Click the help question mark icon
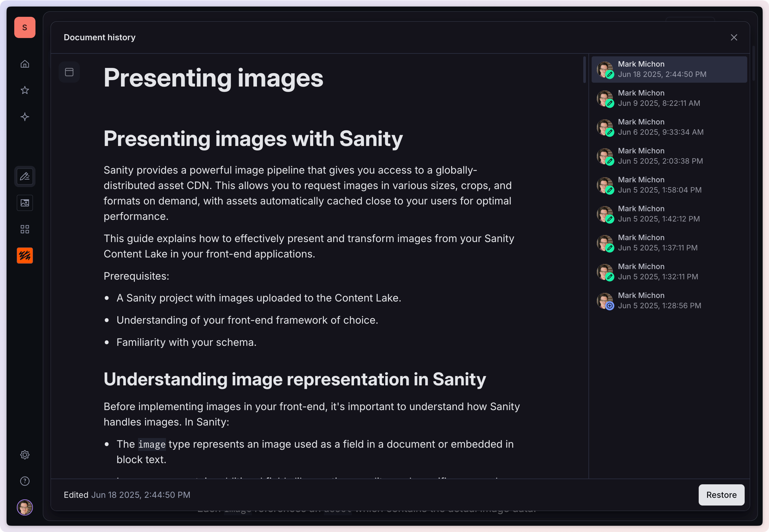The width and height of the screenshot is (769, 532). coord(25,481)
